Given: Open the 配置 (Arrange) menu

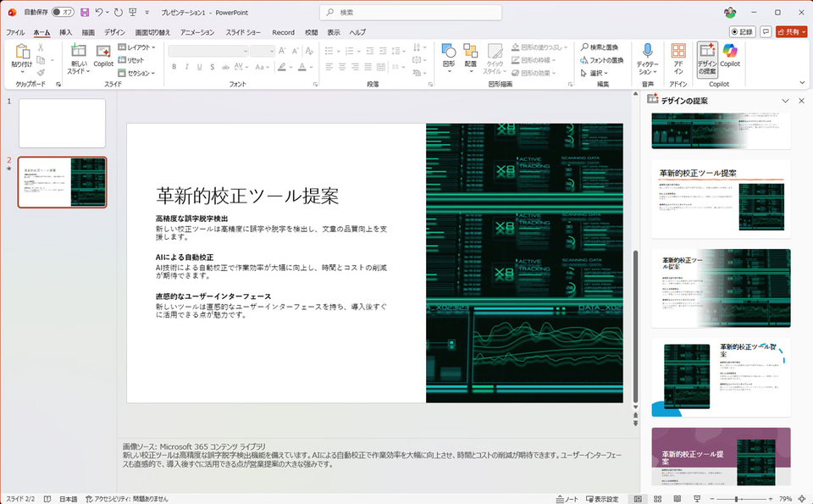Looking at the screenshot, I should (x=470, y=58).
